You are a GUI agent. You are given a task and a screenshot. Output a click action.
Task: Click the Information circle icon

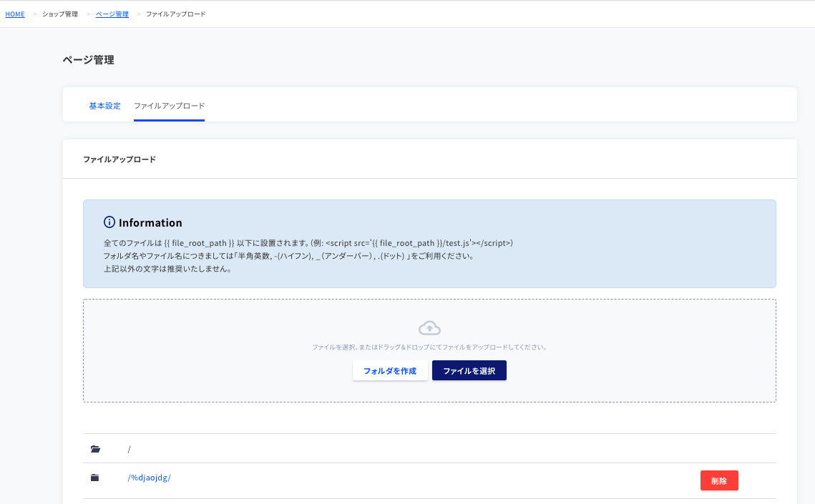click(109, 222)
